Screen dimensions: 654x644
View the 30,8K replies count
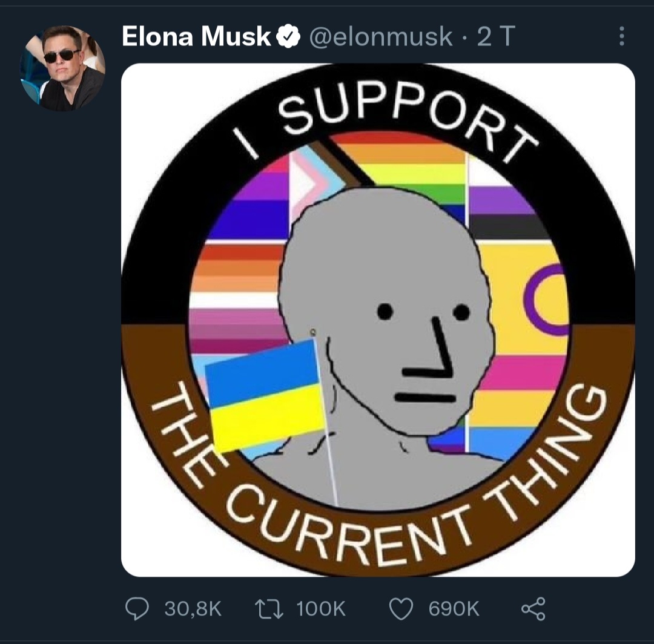pos(193,609)
